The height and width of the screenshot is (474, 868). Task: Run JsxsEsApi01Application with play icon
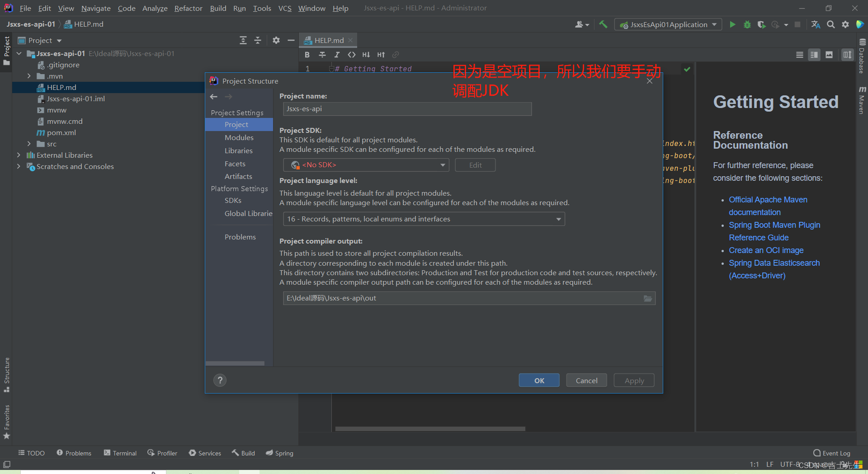click(x=732, y=24)
